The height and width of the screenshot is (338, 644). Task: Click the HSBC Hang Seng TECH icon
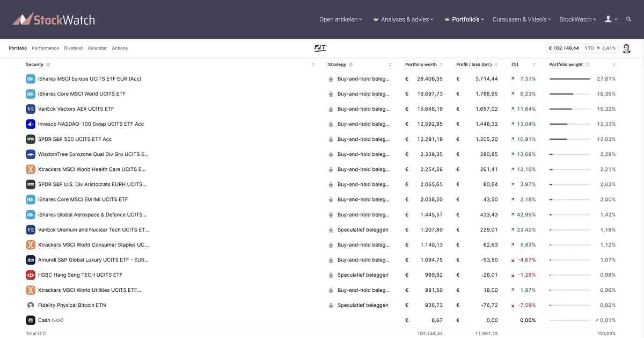31,275
